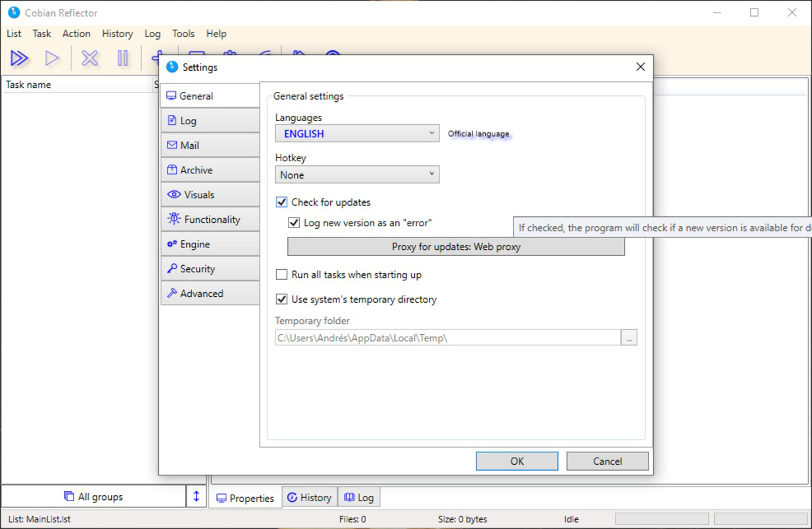Open the All groups selector
Image resolution: width=812 pixels, height=529 pixels.
pos(94,497)
